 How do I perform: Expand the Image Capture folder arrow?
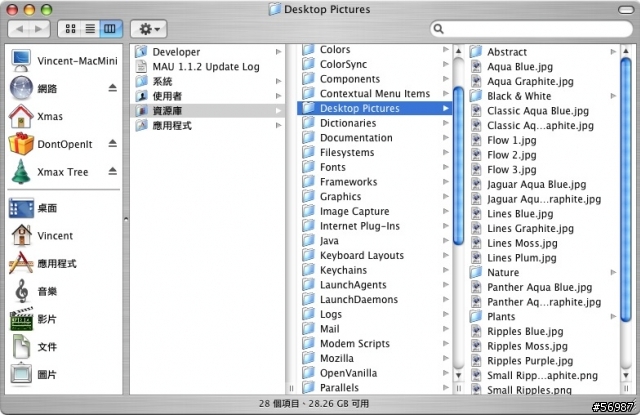[x=446, y=211]
